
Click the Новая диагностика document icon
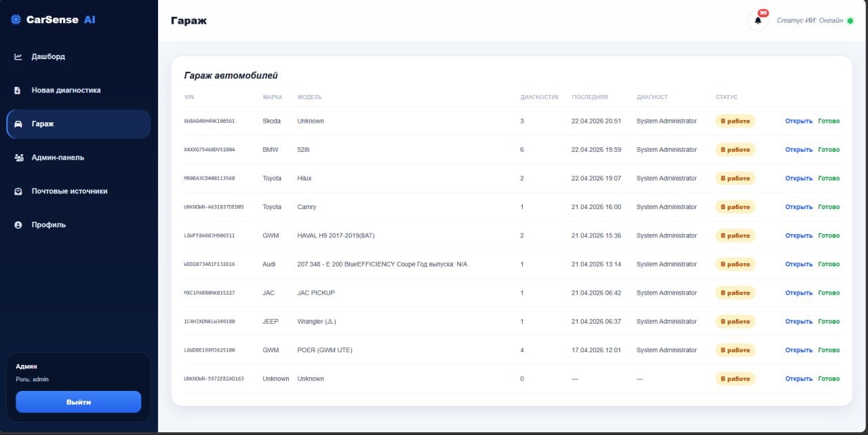click(x=18, y=90)
